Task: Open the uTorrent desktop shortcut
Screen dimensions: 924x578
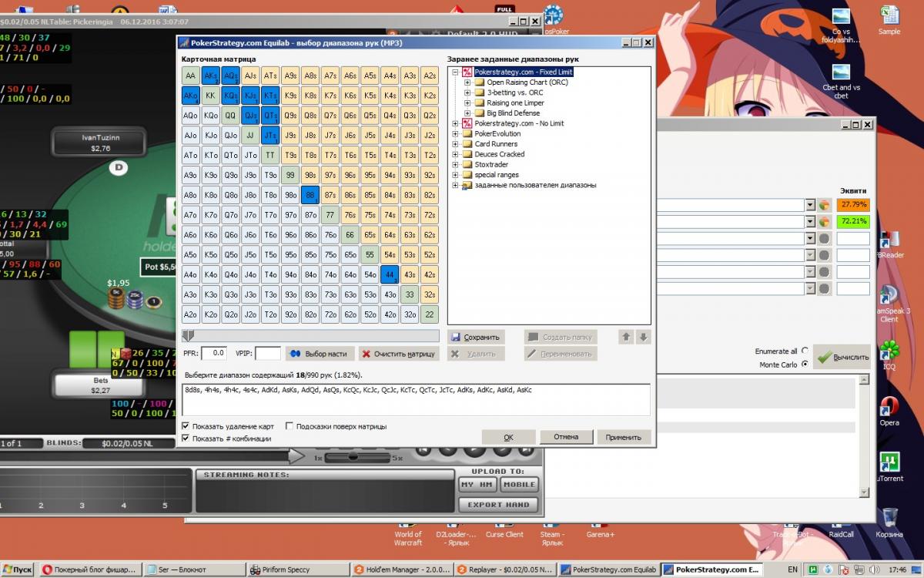Action: (889, 466)
